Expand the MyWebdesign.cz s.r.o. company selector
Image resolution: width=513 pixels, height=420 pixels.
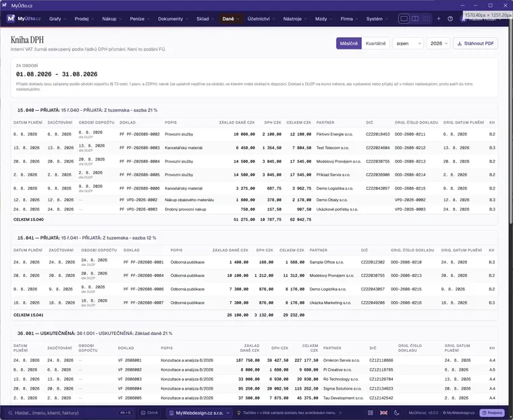coord(199,413)
